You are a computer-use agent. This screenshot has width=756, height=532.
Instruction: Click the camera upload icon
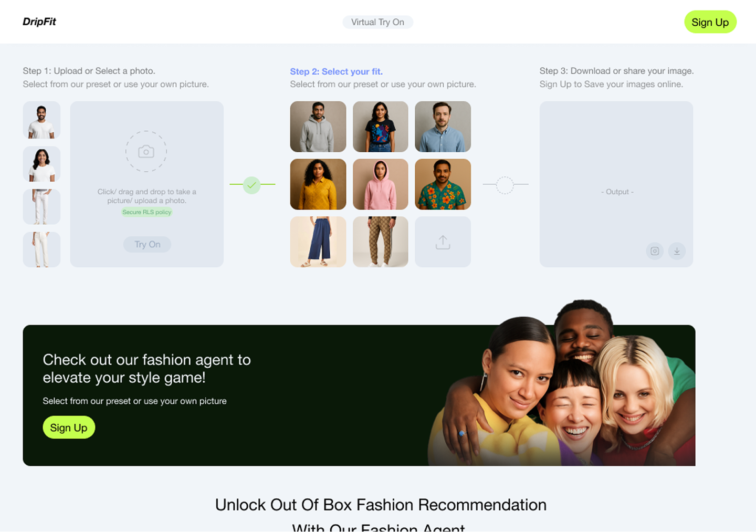(146, 152)
